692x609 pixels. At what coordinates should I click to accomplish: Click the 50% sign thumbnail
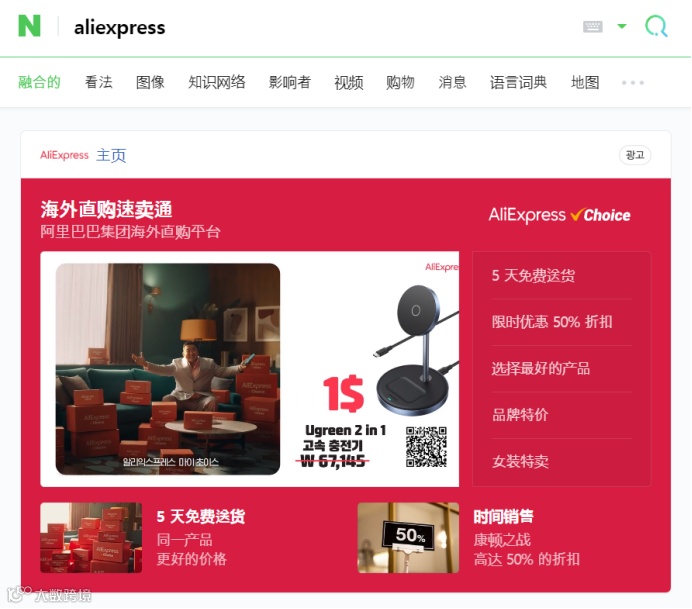408,538
